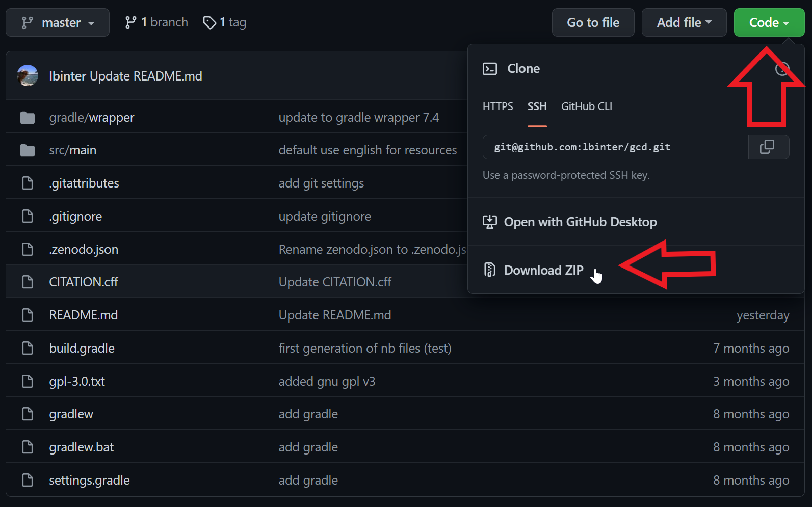Click the src/main folder icon
Screen dimensions: 812x507
[28, 150]
